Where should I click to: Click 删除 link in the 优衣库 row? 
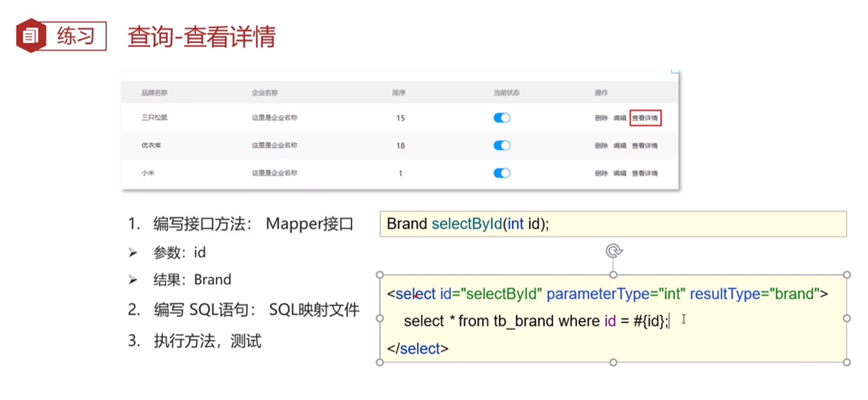point(601,146)
